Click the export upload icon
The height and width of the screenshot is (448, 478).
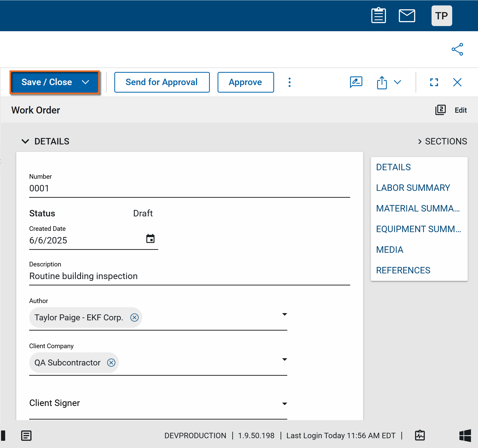382,83
